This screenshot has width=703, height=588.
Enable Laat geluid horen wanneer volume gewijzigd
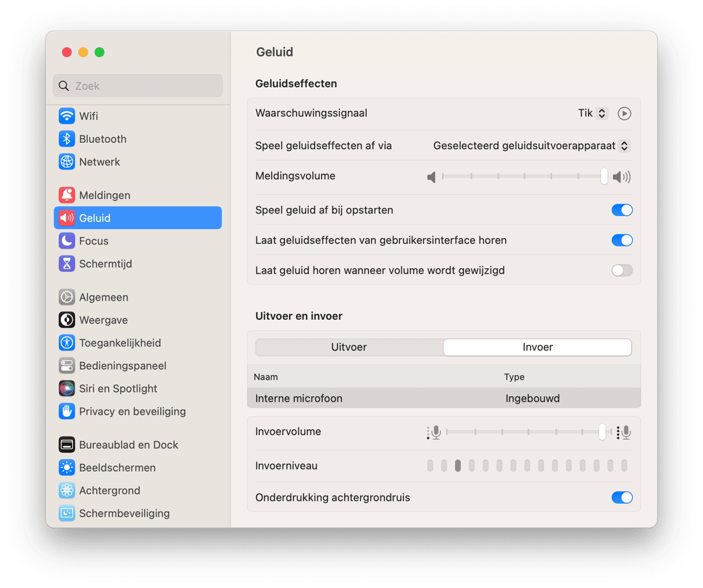pos(622,270)
